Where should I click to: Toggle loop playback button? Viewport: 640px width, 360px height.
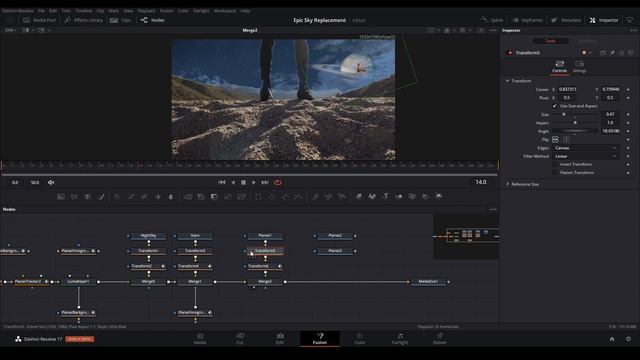278,182
